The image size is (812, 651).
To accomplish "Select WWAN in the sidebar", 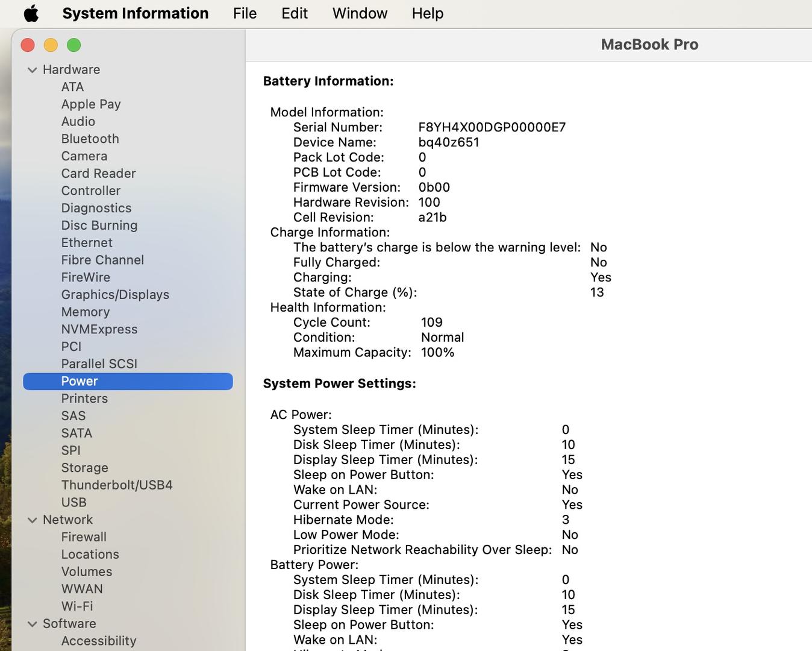I will coord(82,589).
